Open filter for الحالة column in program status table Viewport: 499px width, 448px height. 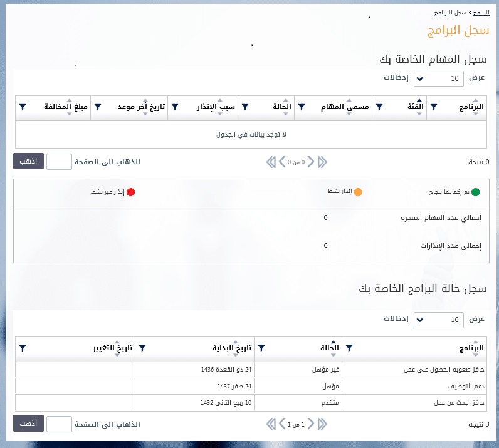(261, 348)
